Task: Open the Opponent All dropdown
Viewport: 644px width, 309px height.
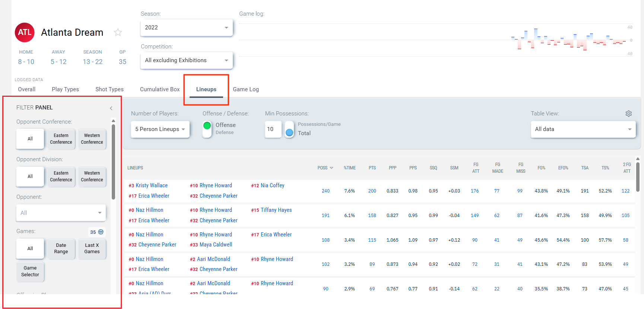Action: pos(61,213)
